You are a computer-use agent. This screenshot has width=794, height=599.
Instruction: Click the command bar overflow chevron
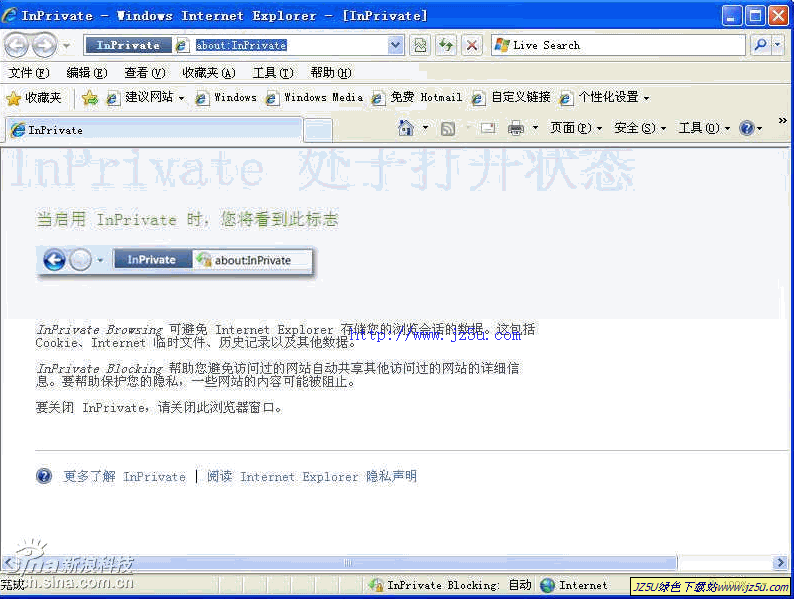click(x=782, y=121)
